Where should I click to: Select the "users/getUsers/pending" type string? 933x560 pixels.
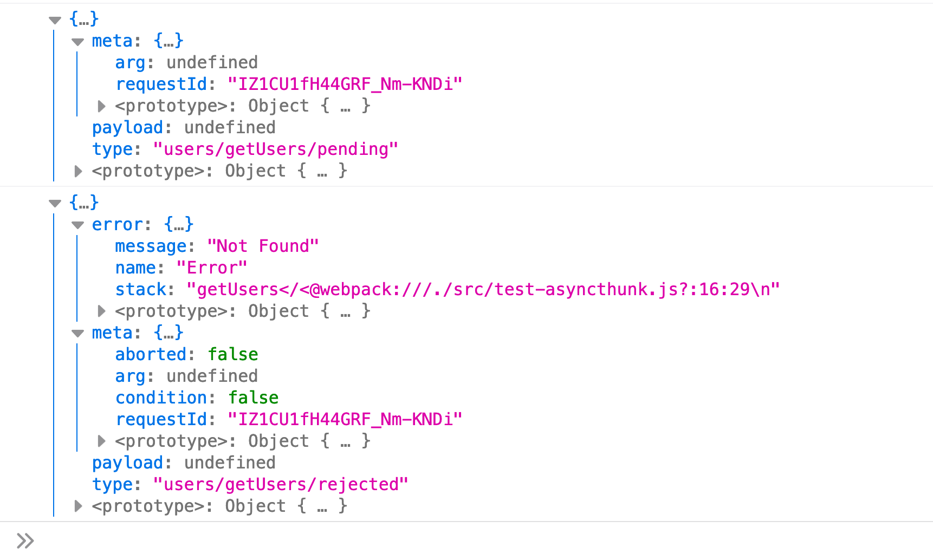(x=276, y=149)
